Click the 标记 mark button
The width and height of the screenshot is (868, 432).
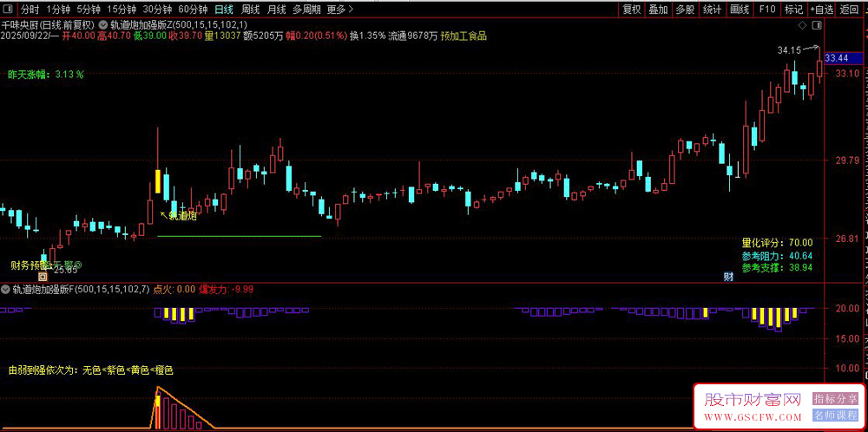click(794, 9)
